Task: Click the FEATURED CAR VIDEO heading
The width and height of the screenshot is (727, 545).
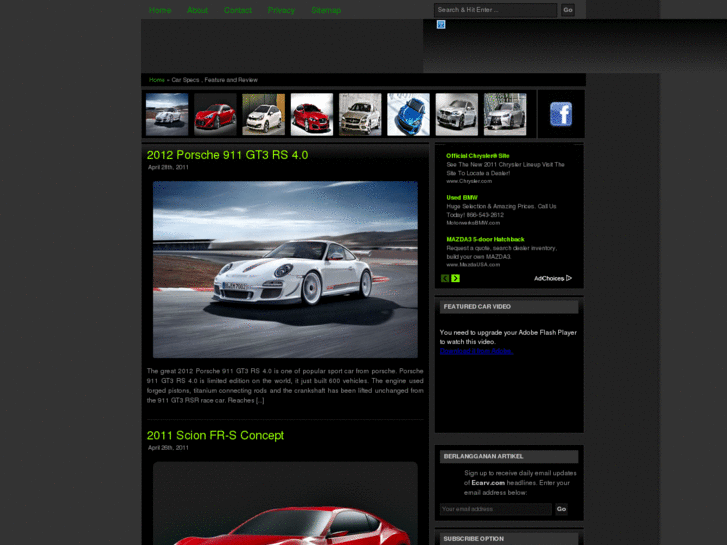Action: (x=477, y=307)
